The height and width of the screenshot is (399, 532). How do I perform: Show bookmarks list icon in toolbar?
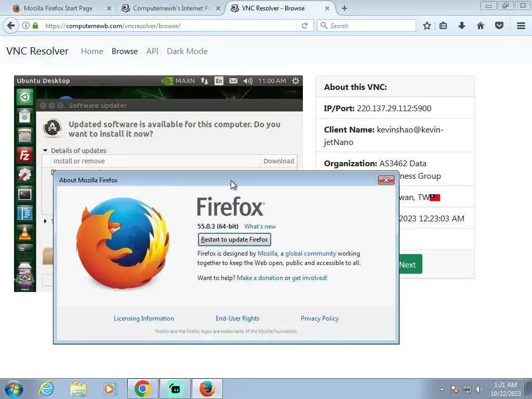pos(443,25)
